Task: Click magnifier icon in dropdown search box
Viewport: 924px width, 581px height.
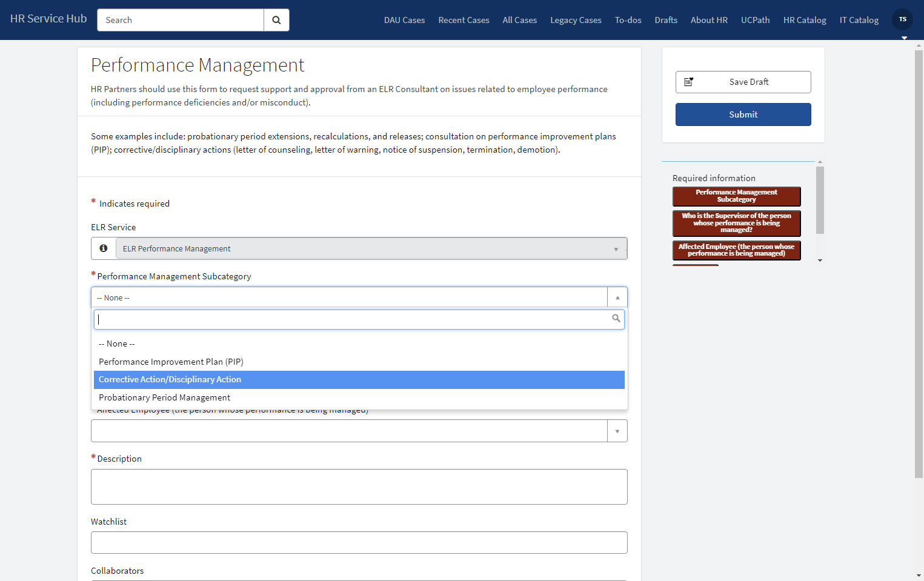Action: [616, 318]
